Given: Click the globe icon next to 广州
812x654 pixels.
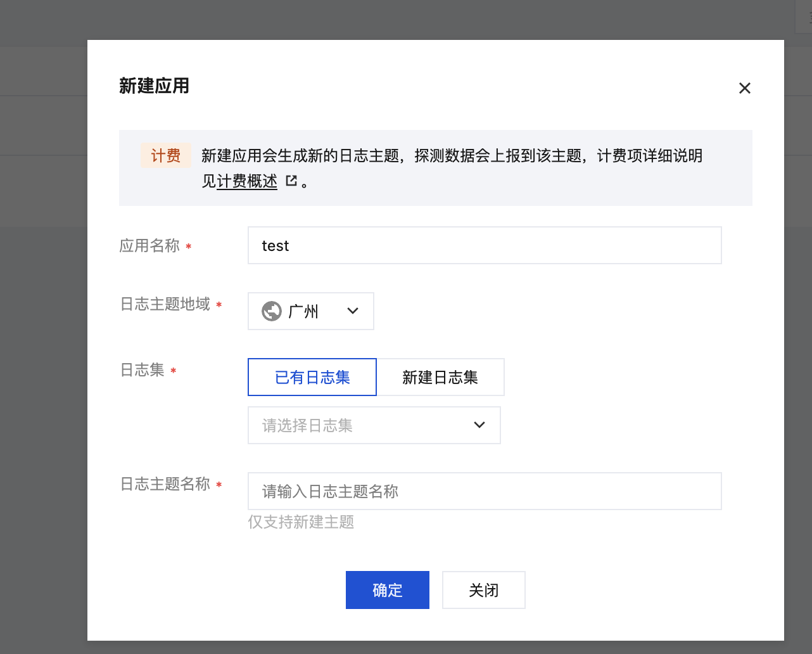Looking at the screenshot, I should (x=272, y=311).
